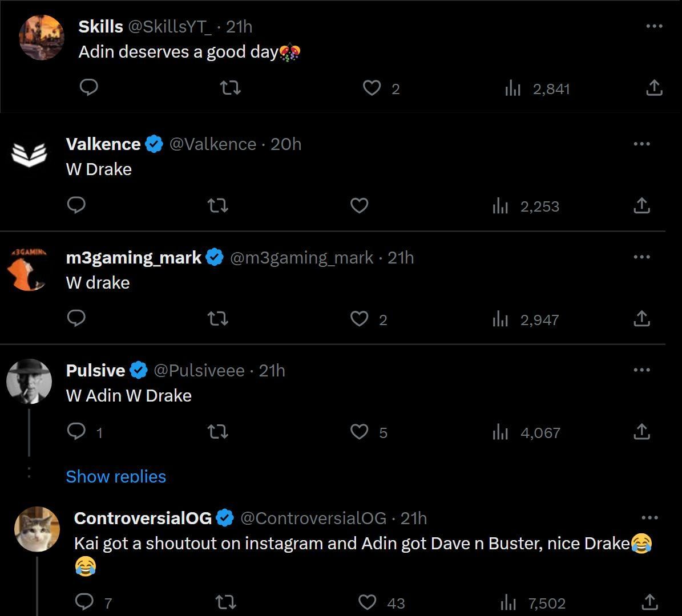Expand Show replies under Pulsive's tweet
The height and width of the screenshot is (616, 682).
(x=116, y=476)
